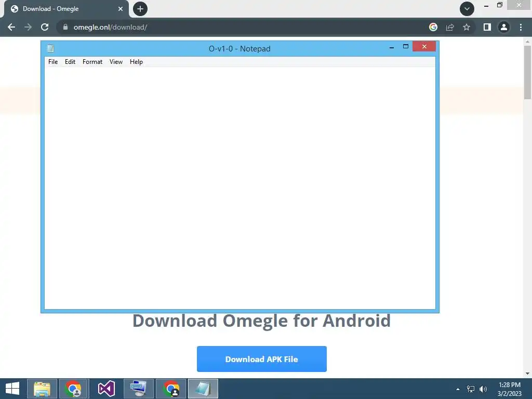
Task: Click the page scroll up arrow
Action: (527, 42)
